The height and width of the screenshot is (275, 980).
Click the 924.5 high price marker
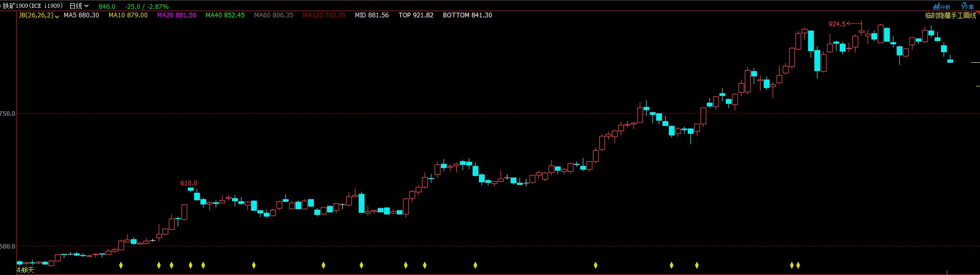pos(837,24)
